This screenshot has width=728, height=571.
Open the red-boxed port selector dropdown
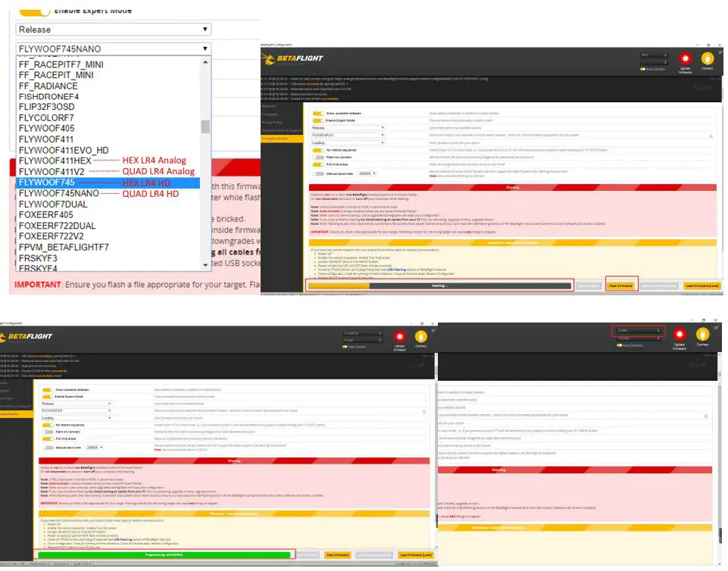click(x=638, y=330)
